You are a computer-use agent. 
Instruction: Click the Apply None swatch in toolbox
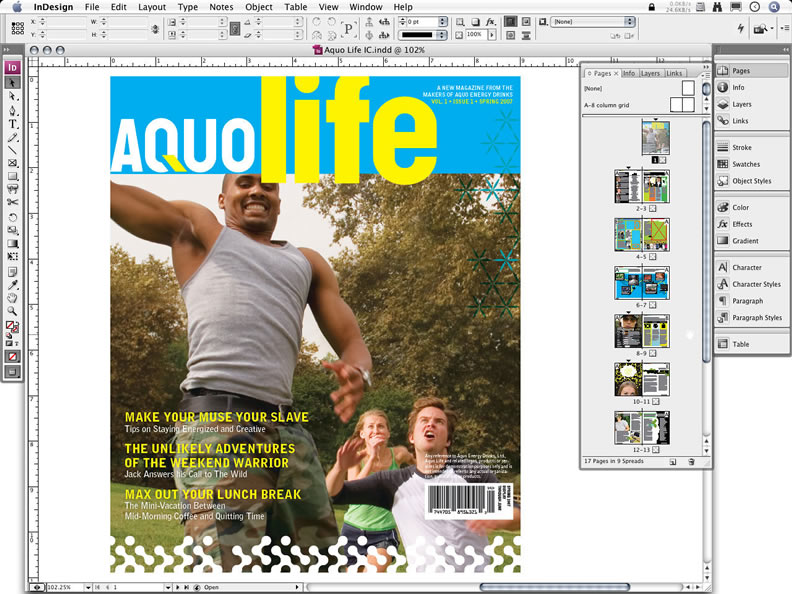13,357
